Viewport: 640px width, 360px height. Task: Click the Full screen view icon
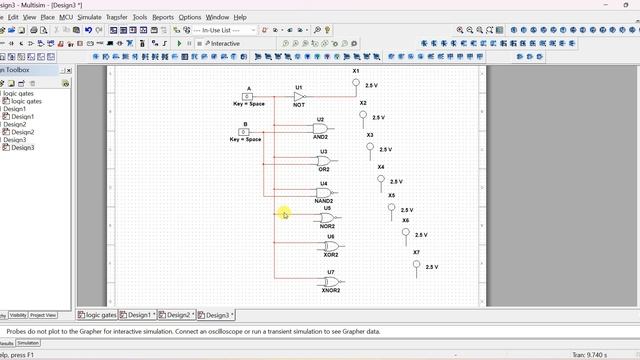coord(499,30)
